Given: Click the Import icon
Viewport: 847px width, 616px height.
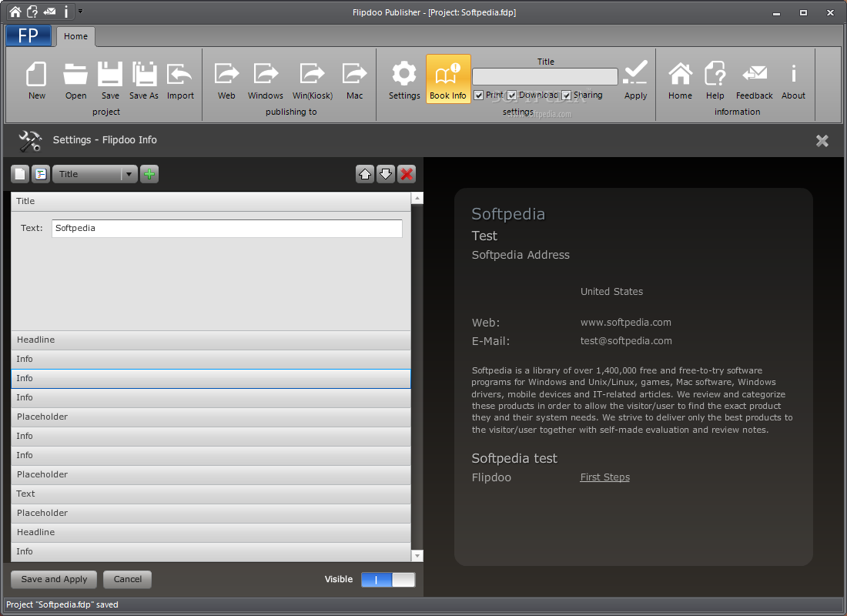Looking at the screenshot, I should pos(180,81).
